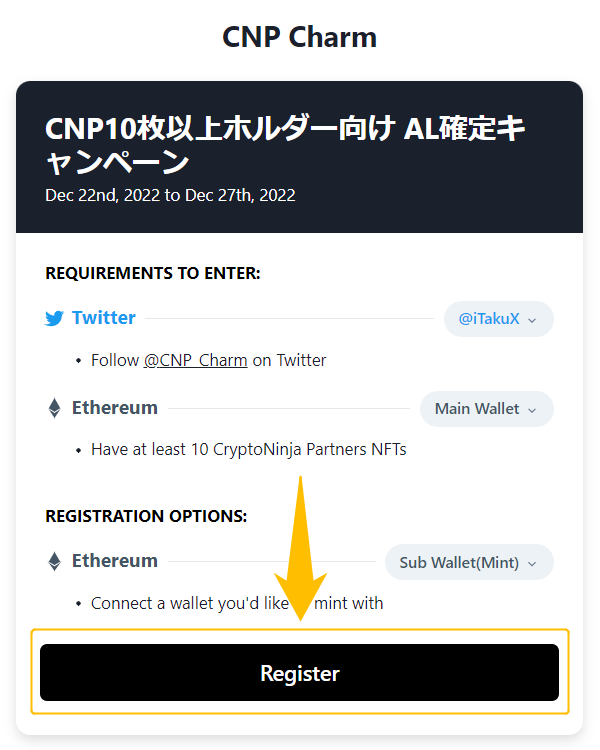Click the chevron beside Sub Wallet(Mint)
The height and width of the screenshot is (750, 600).
tap(532, 564)
